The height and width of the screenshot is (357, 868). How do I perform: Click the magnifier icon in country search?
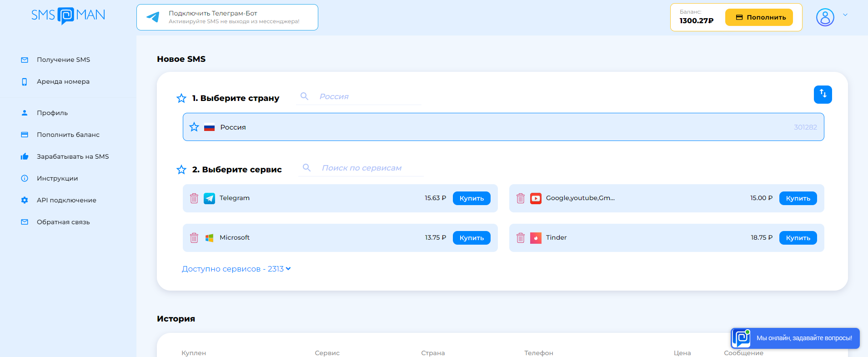click(x=305, y=96)
